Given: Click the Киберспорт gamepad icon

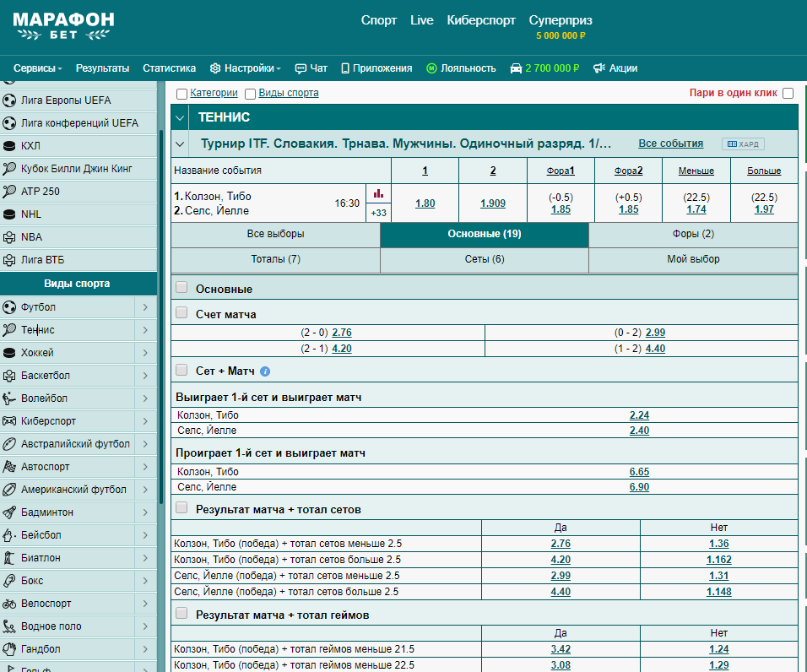Looking at the screenshot, I should (9, 421).
